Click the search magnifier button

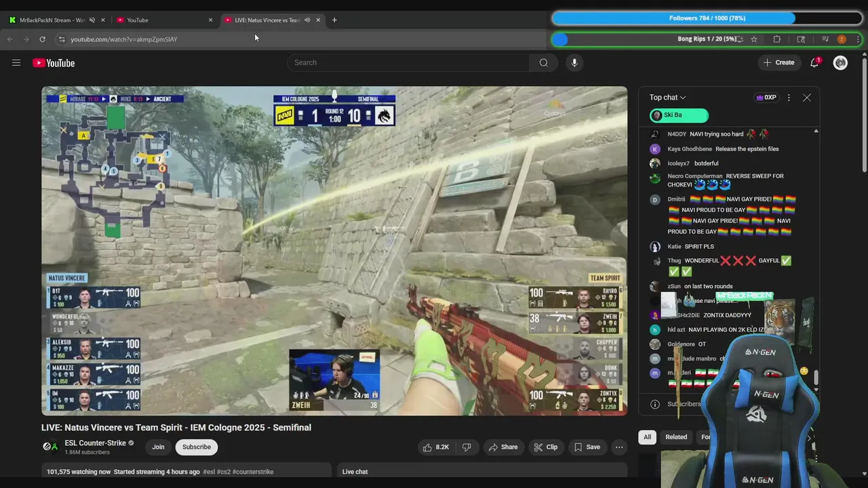pyautogui.click(x=543, y=62)
